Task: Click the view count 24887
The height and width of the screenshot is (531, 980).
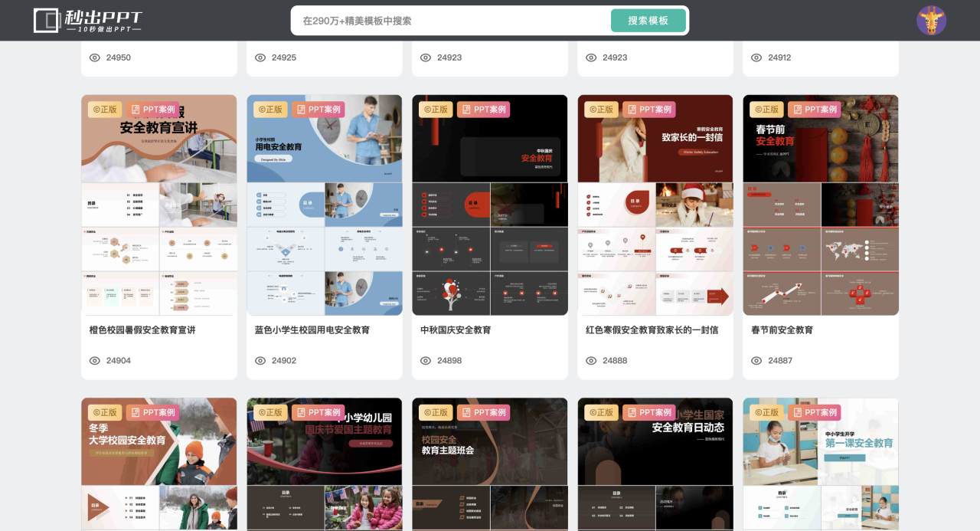Action: [x=780, y=361]
